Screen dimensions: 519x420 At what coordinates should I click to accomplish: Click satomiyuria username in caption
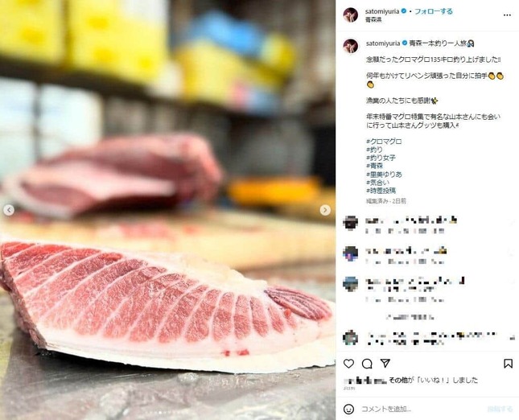coord(383,43)
